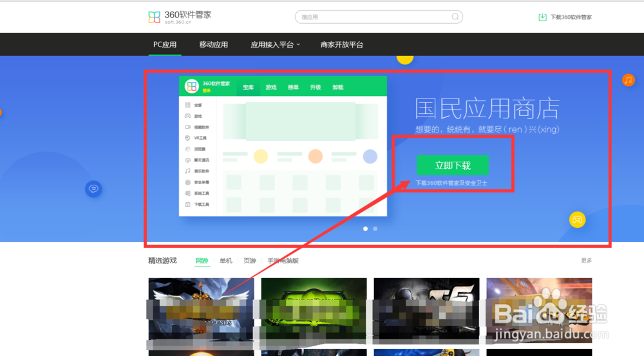Click the magnifier search icon
The image size is (644, 356).
pyautogui.click(x=455, y=17)
